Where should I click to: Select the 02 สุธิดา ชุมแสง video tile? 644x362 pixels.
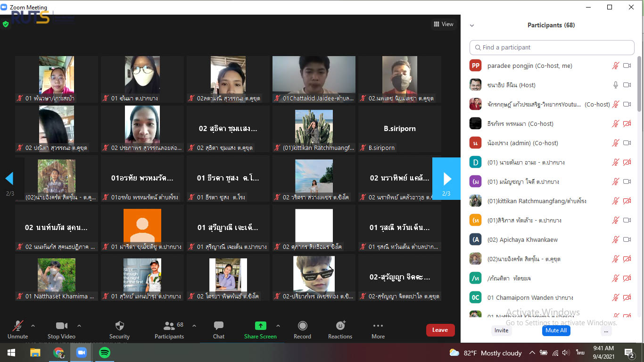click(x=228, y=129)
